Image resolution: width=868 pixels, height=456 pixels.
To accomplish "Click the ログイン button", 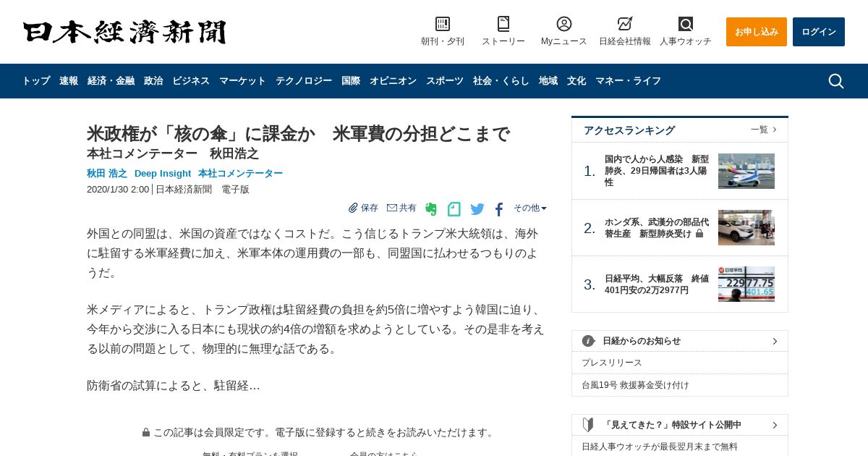I will (x=819, y=32).
